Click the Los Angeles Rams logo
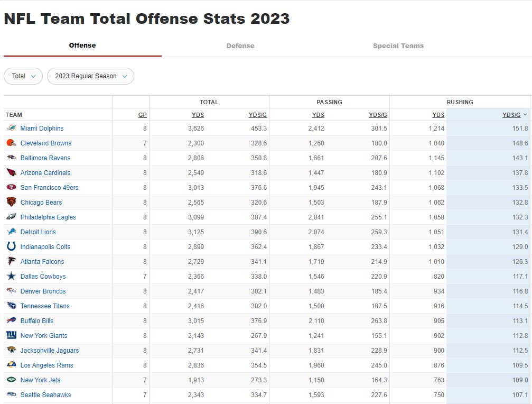The height and width of the screenshot is (404, 532). (x=12, y=365)
